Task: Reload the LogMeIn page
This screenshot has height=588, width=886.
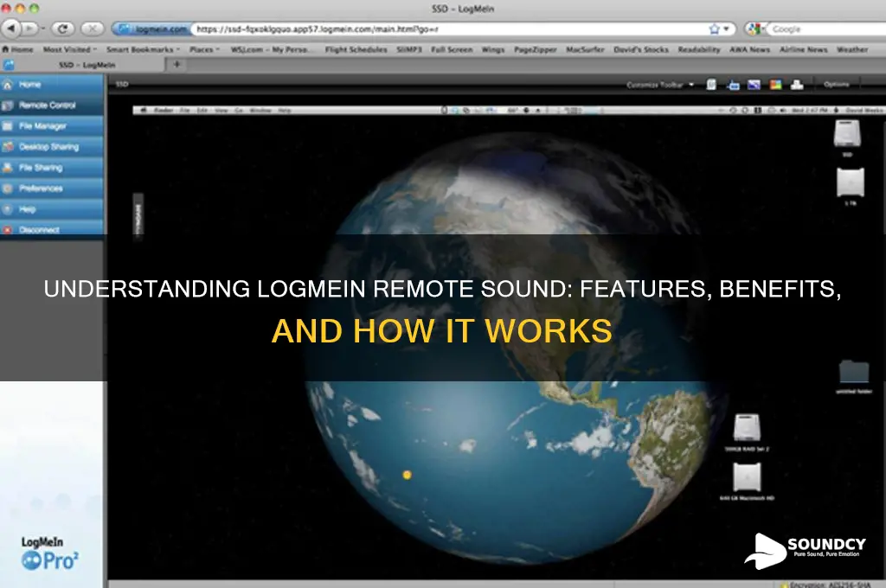Action: click(62, 29)
